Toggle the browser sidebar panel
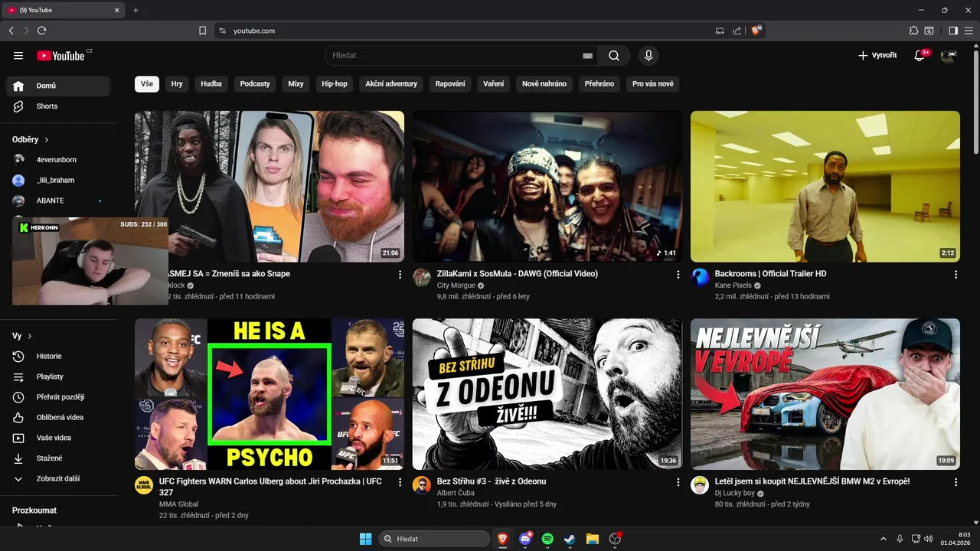Image resolution: width=980 pixels, height=551 pixels. point(952,31)
